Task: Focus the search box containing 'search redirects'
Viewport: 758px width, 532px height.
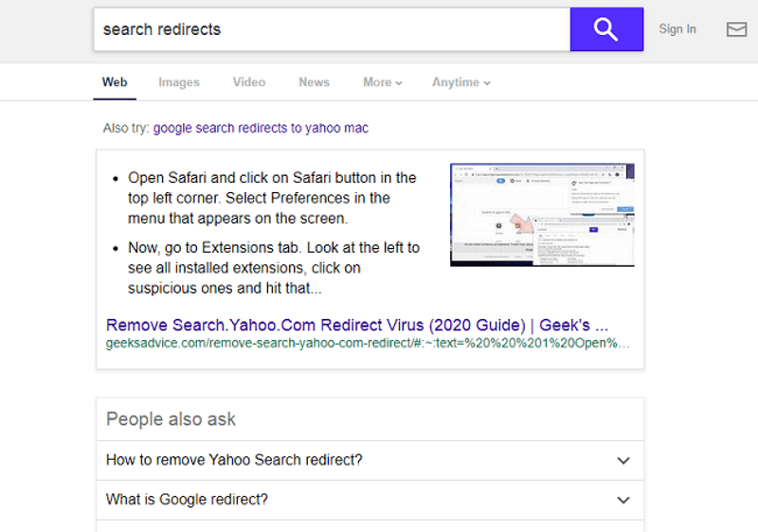Action: (333, 29)
